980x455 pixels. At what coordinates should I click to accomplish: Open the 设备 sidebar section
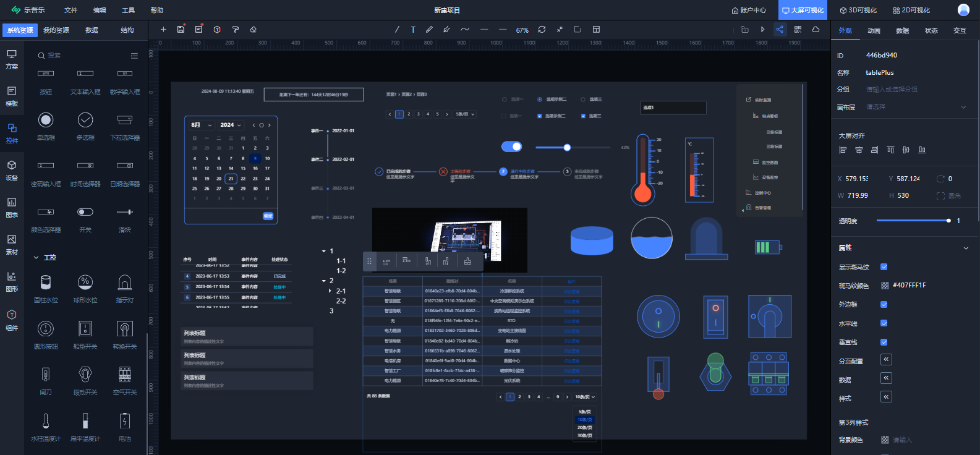[x=12, y=171]
